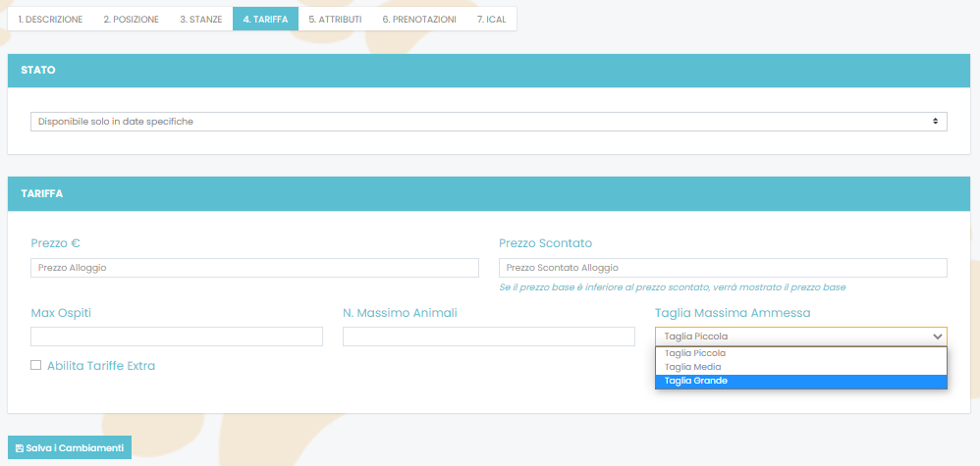Switch to the 1. Descrizione tab
This screenshot has width=980, height=466.
tap(50, 19)
